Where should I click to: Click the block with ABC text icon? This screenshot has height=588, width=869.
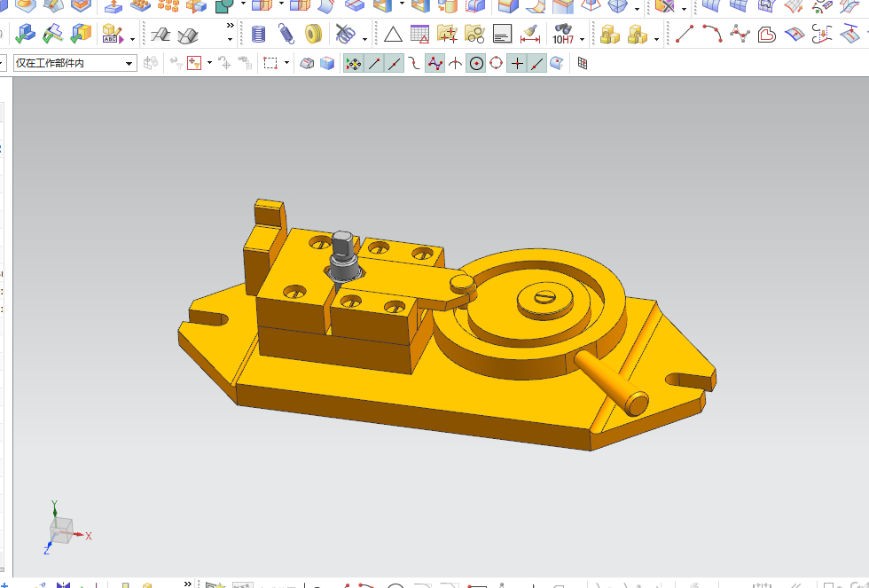[114, 35]
